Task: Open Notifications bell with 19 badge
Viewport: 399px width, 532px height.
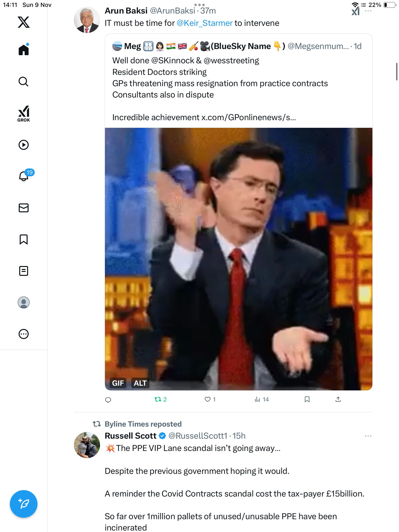Action: [24, 176]
